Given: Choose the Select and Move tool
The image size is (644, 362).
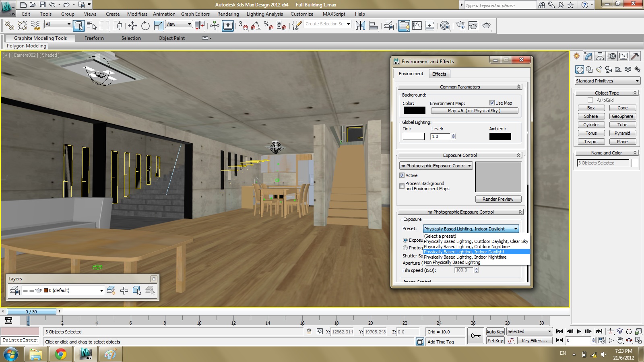Looking at the screenshot, I should pyautogui.click(x=132, y=26).
